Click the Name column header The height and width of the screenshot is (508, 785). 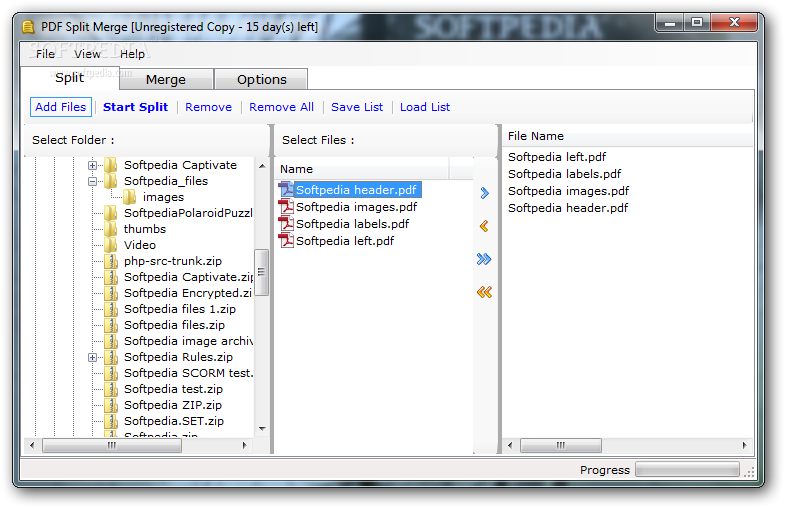(x=361, y=169)
